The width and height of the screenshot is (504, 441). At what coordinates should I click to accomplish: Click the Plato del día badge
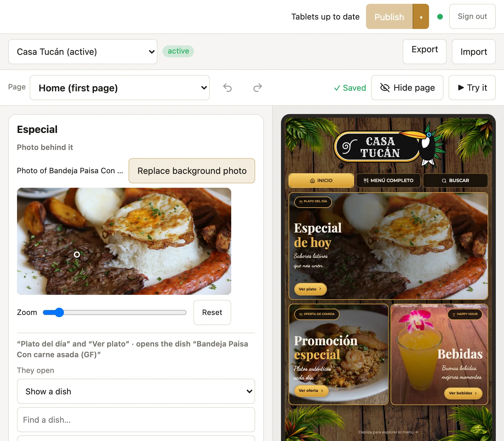tap(313, 202)
